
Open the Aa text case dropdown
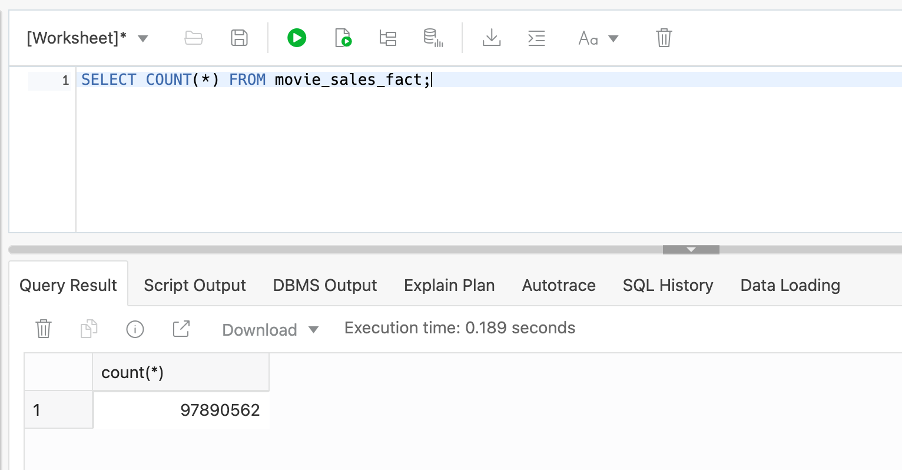[599, 38]
